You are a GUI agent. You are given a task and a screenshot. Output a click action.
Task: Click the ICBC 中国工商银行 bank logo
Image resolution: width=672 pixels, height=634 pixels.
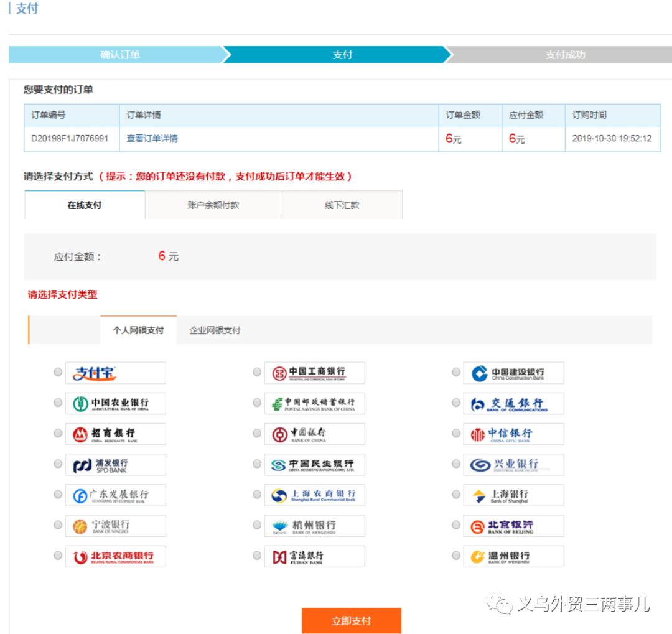[314, 372]
